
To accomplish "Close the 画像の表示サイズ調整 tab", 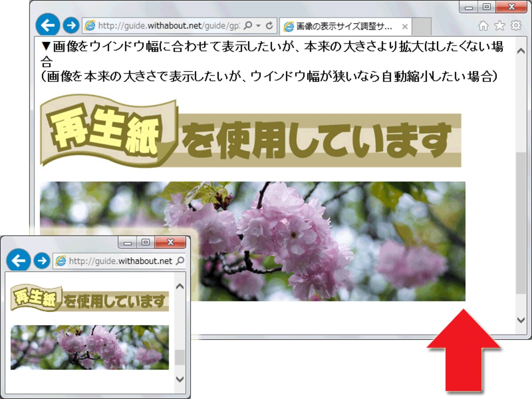I will (x=405, y=27).
